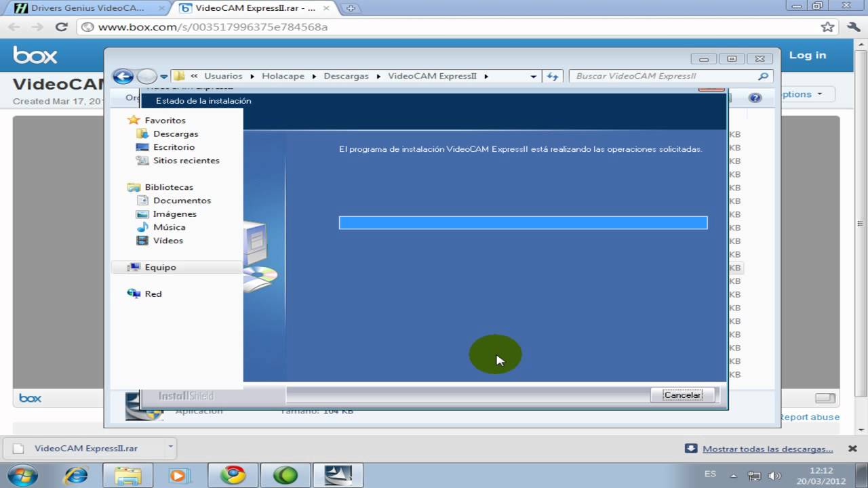868x488 pixels.
Task: Click taskbar clock 12:12
Action: pyautogui.click(x=821, y=470)
